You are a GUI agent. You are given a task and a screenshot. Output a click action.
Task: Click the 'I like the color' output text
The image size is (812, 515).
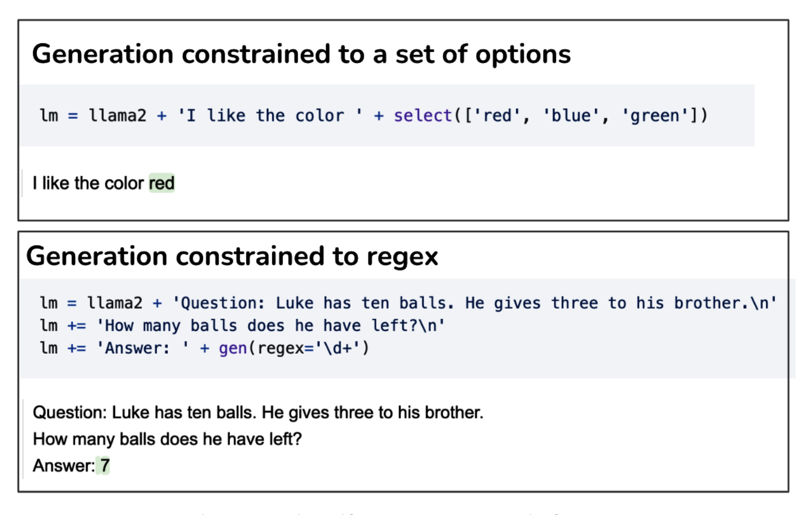tap(88, 183)
